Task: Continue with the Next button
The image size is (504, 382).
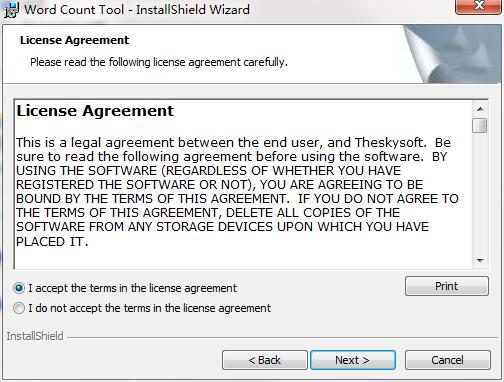Action: coord(353,360)
